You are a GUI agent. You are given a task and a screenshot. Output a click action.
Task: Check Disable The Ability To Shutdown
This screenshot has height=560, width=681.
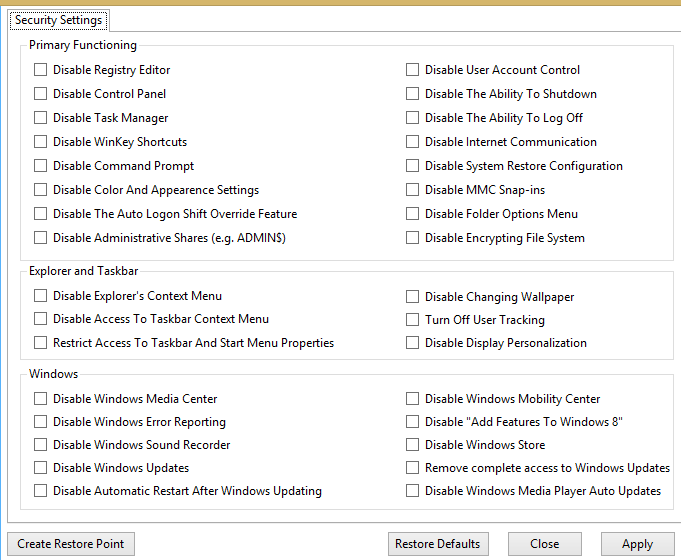(413, 94)
